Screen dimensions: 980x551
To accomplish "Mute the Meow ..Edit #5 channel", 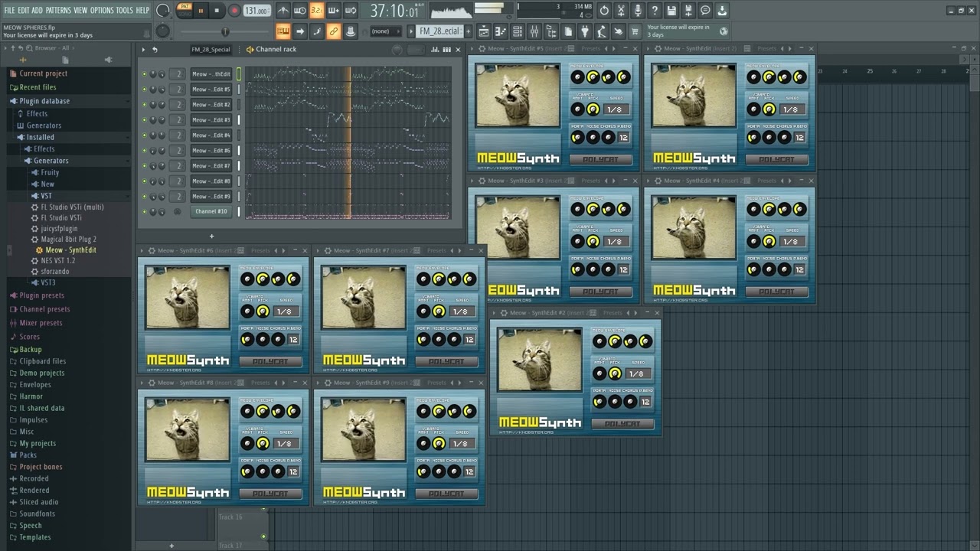I will (144, 90).
